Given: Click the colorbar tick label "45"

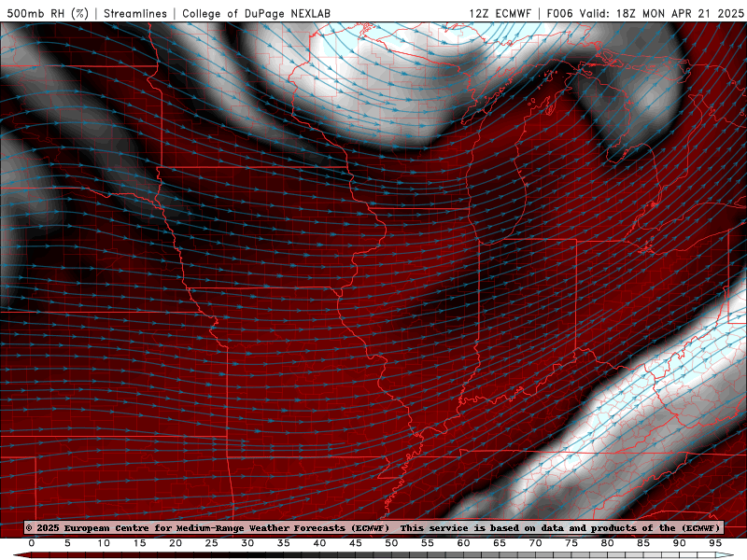Looking at the screenshot, I should tap(356, 543).
